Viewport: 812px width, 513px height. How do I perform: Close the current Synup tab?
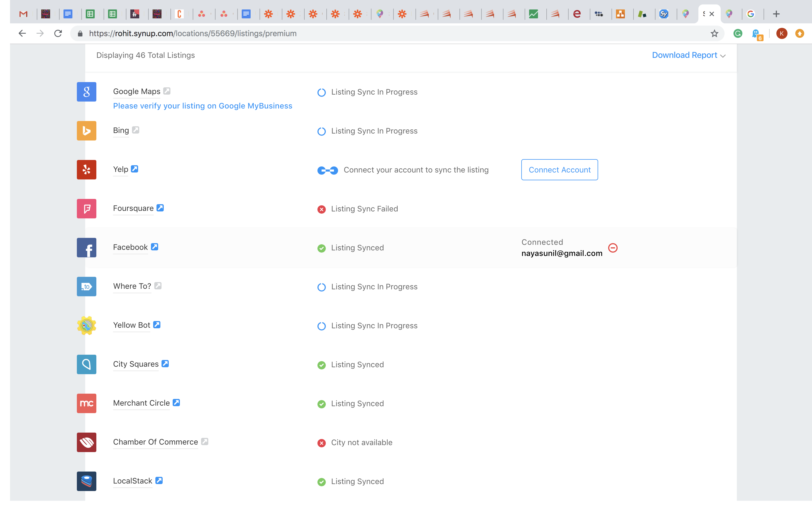coord(712,14)
